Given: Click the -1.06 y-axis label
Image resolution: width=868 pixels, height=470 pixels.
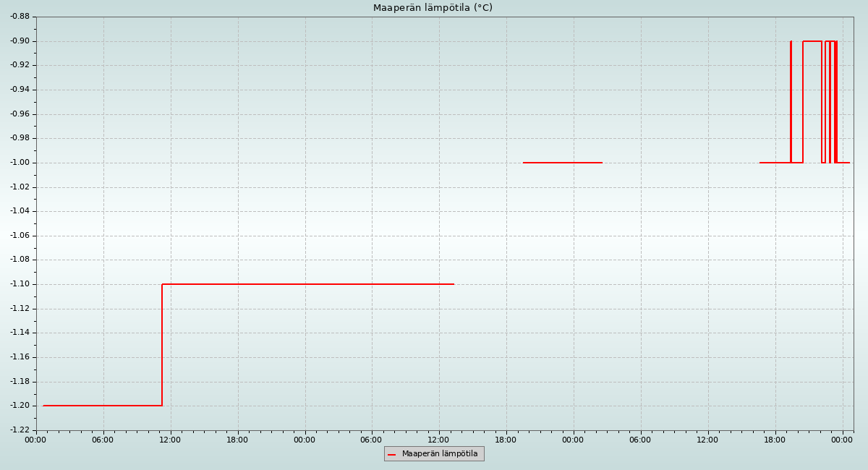Looking at the screenshot, I should click(x=20, y=236).
